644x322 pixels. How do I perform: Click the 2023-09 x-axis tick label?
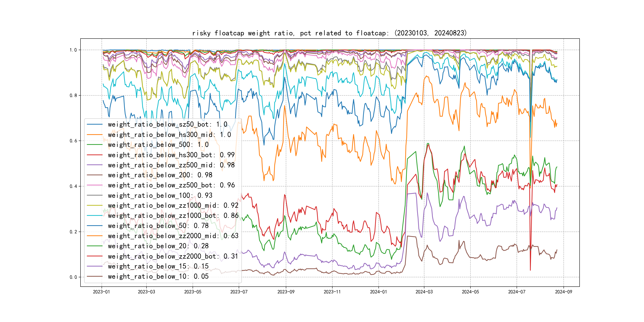pos(286,292)
